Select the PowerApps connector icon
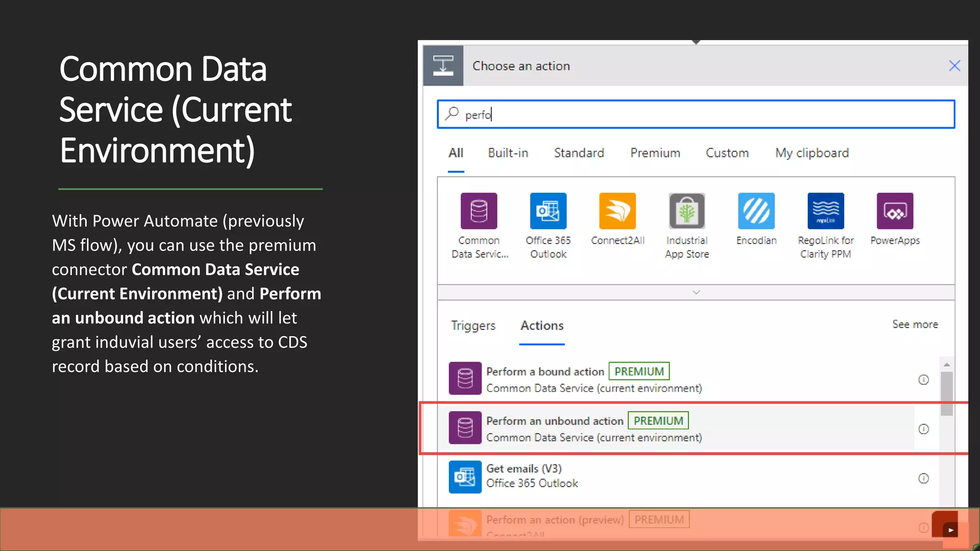 pos(895,211)
